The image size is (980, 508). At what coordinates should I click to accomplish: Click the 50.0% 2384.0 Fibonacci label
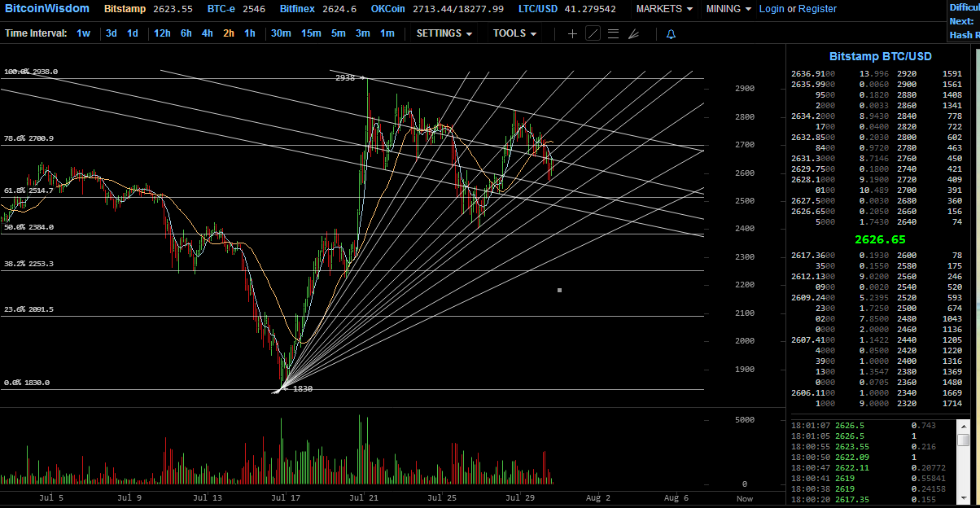[x=28, y=228]
